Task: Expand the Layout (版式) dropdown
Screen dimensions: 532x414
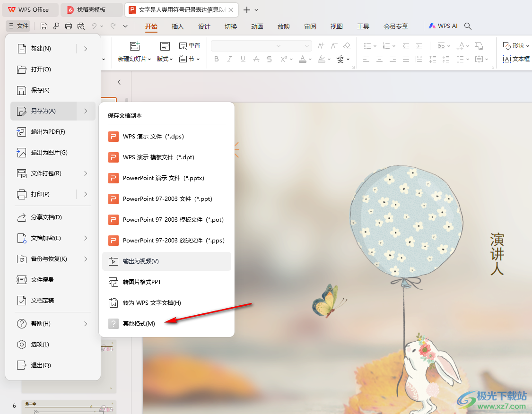Action: coord(165,59)
